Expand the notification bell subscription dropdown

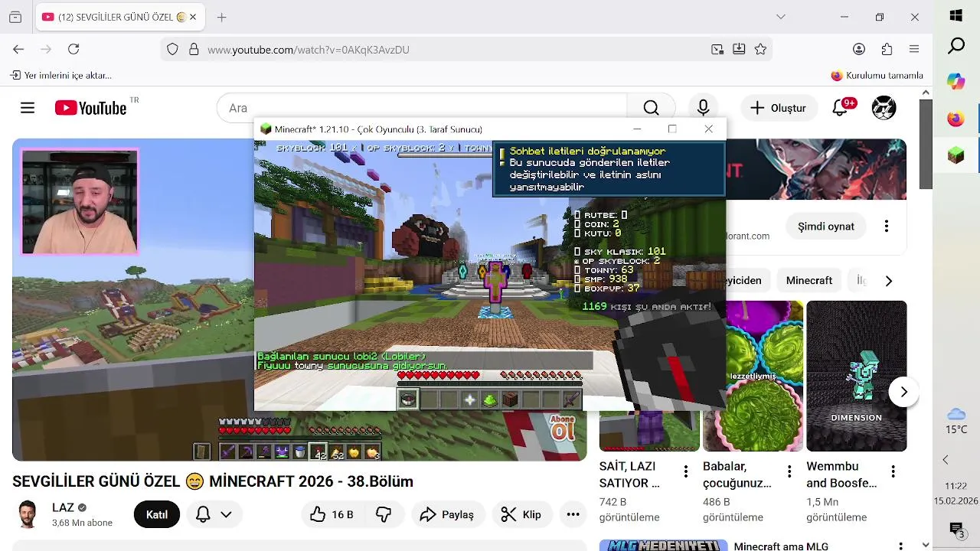pos(214,514)
